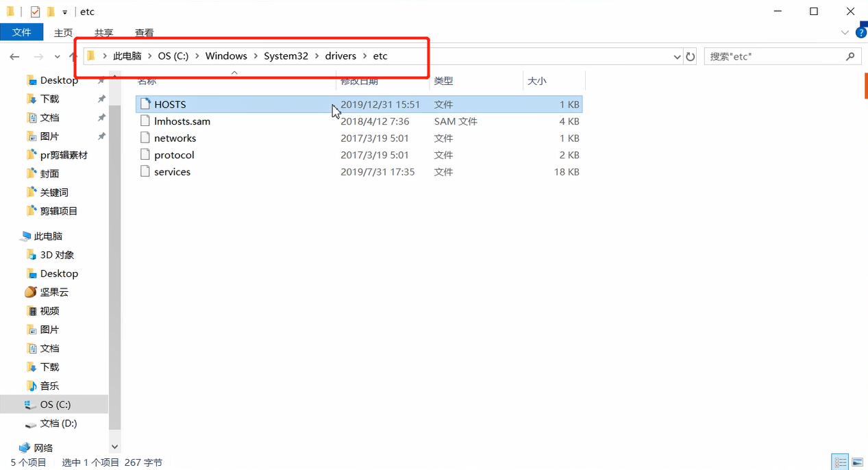
Task: Select the networks file
Action: pos(359,138)
